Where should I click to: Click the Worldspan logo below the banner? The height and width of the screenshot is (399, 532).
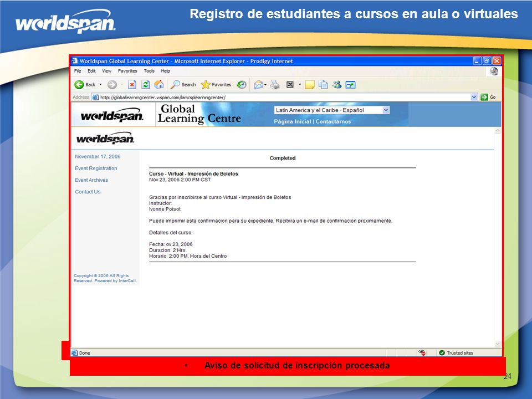click(x=105, y=138)
